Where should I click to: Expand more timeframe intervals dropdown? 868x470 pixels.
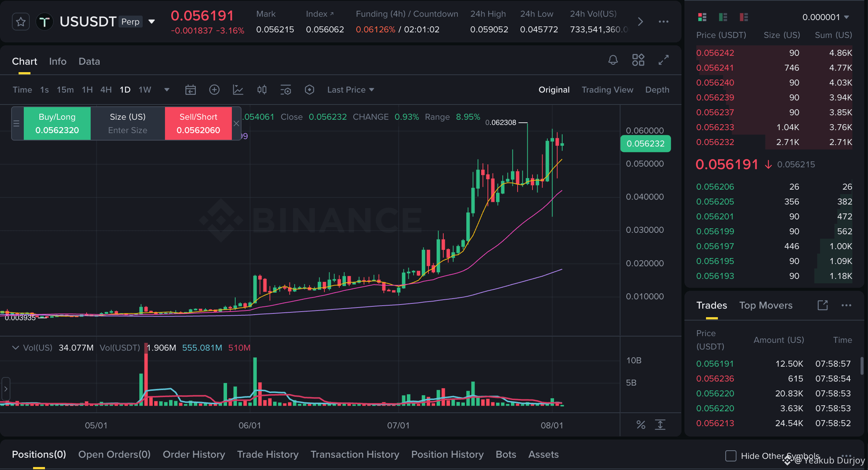pyautogui.click(x=167, y=90)
